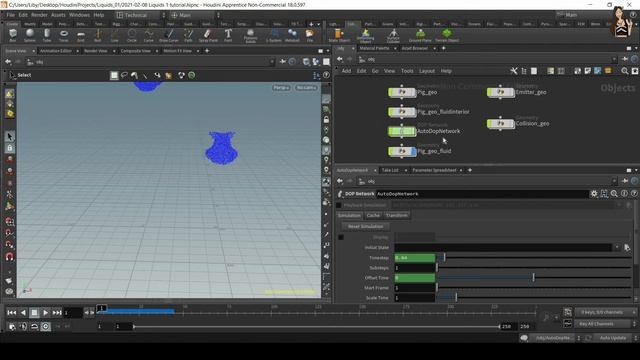Stop playback button

click(34, 313)
